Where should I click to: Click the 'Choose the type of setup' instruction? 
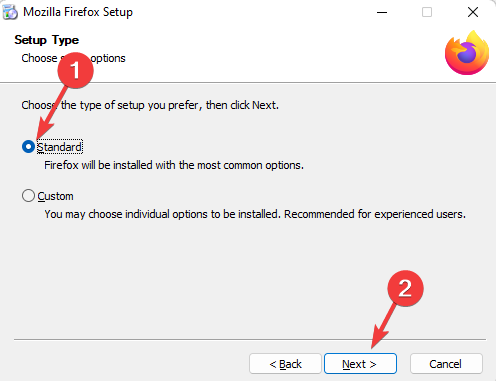click(x=150, y=105)
